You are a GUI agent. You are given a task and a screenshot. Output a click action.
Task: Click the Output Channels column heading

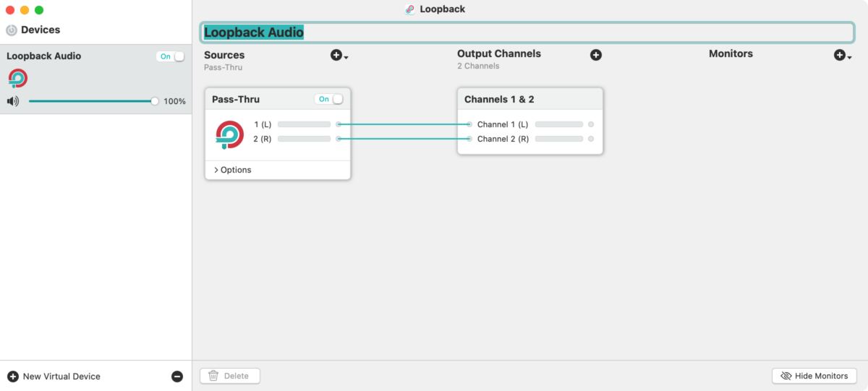coord(499,53)
